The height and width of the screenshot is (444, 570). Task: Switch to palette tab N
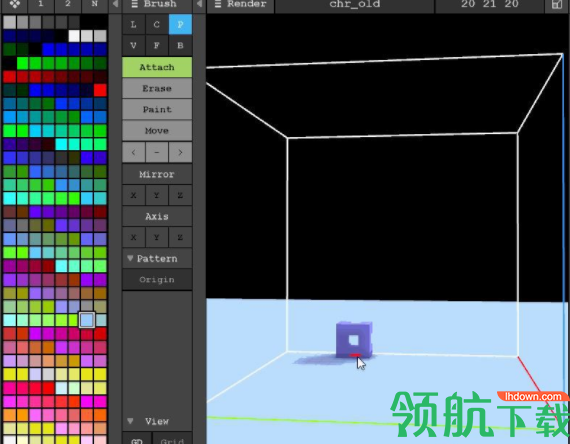[95, 4]
